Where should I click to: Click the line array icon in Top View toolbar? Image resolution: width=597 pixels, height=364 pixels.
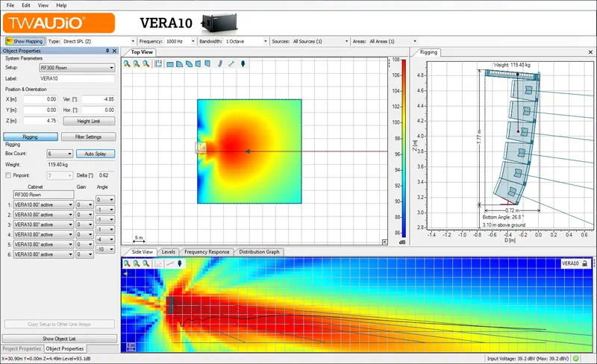tap(219, 64)
